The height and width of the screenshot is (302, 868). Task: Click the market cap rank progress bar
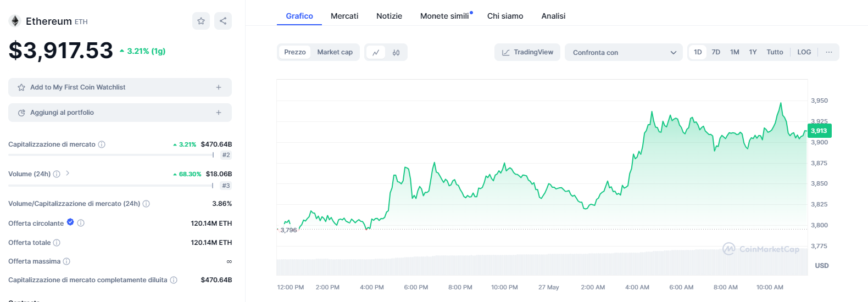[x=110, y=155]
